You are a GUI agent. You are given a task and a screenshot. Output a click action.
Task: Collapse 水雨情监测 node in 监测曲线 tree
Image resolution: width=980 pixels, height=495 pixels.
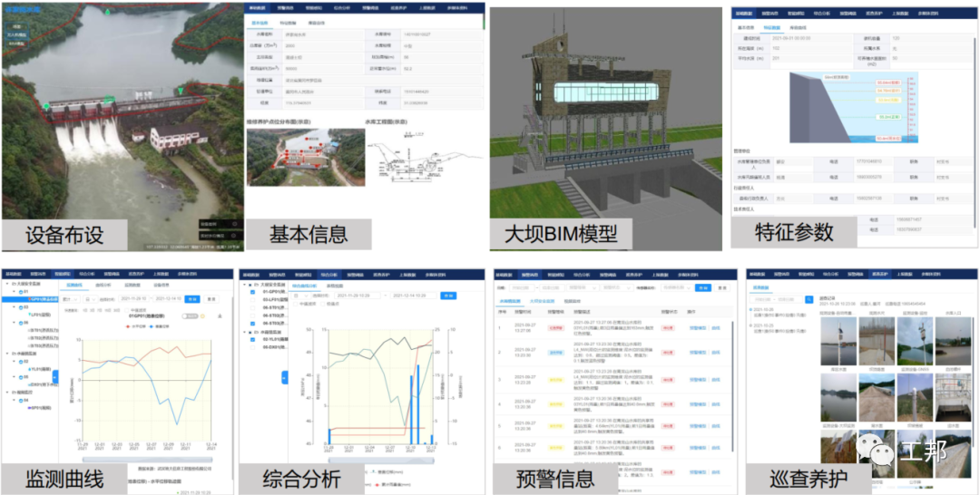(x=7, y=354)
